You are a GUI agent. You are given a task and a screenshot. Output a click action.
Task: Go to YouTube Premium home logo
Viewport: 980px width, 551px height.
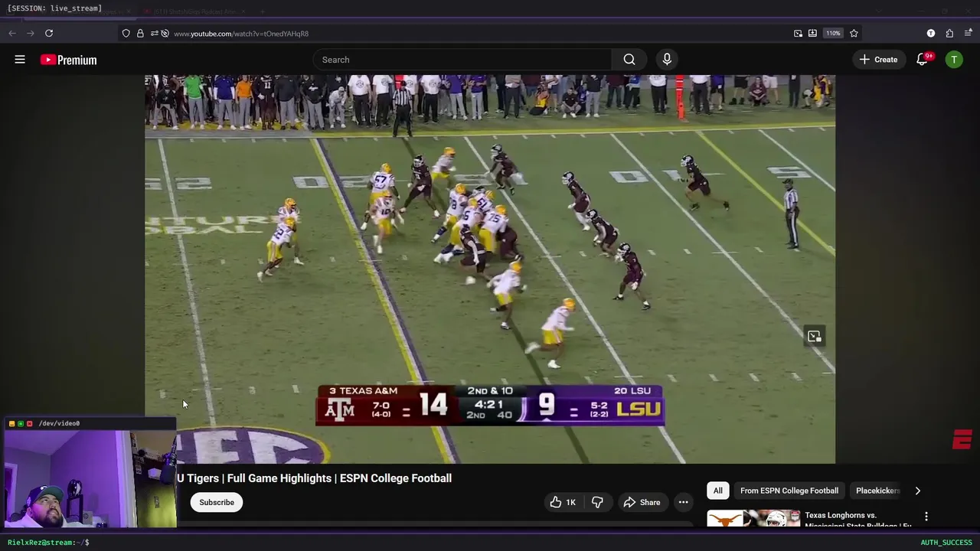tap(69, 60)
